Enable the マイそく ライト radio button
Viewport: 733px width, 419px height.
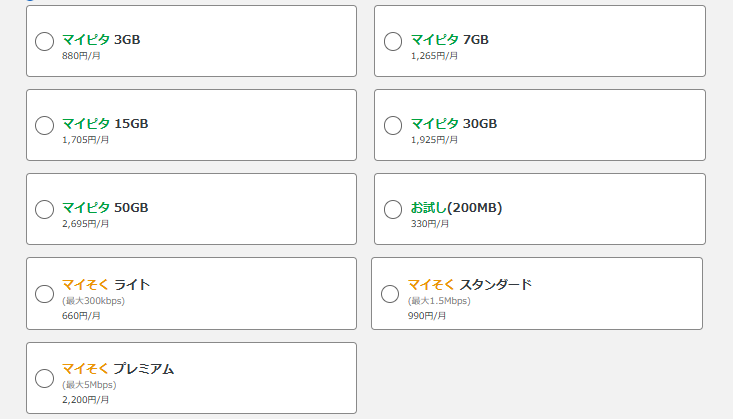(44, 293)
